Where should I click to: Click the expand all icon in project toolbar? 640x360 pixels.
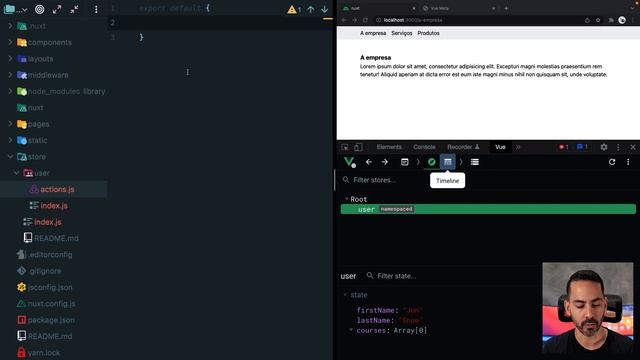[x=57, y=9]
